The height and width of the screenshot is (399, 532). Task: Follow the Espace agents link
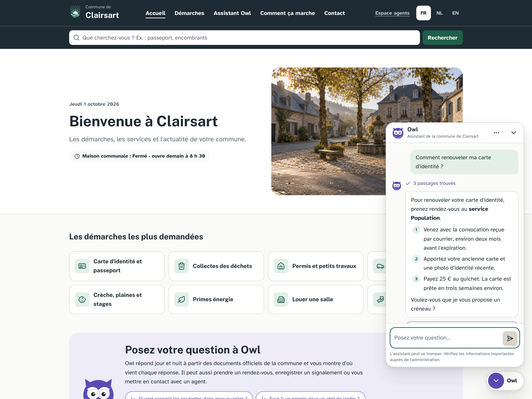point(392,13)
